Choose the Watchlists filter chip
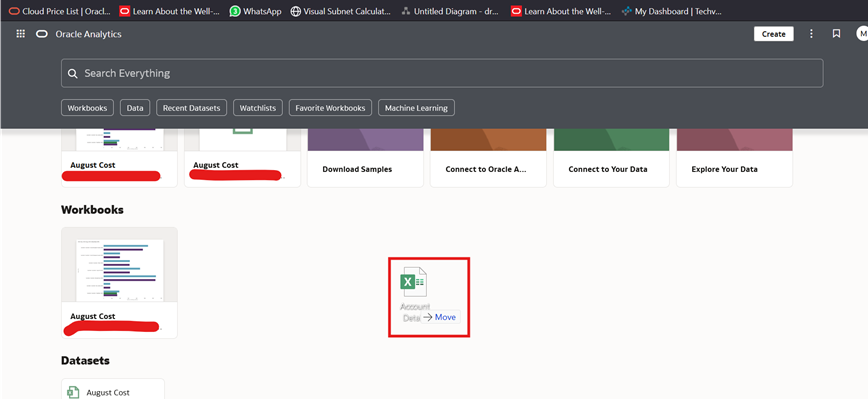This screenshot has height=399, width=868. click(258, 108)
